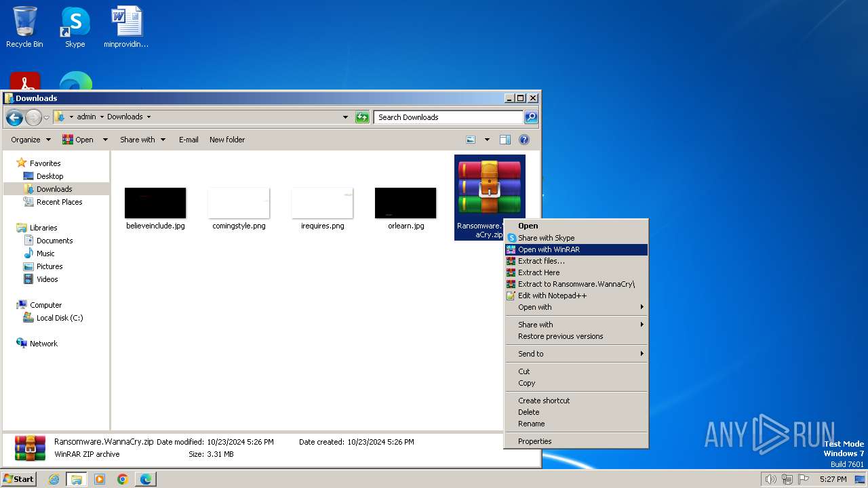This screenshot has width=868, height=488.
Task: Open the Pictures library
Action: pyautogui.click(x=49, y=266)
